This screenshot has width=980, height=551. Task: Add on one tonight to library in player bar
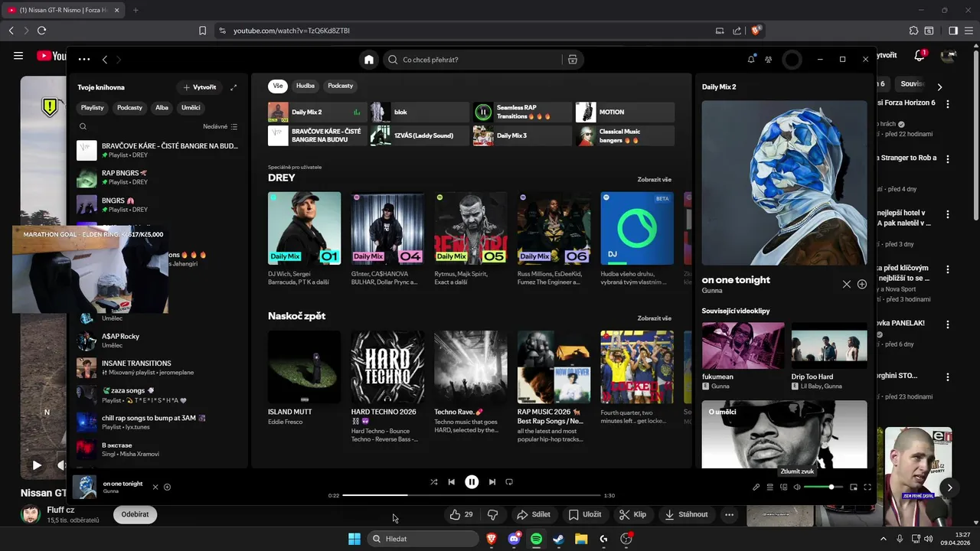pos(167,487)
